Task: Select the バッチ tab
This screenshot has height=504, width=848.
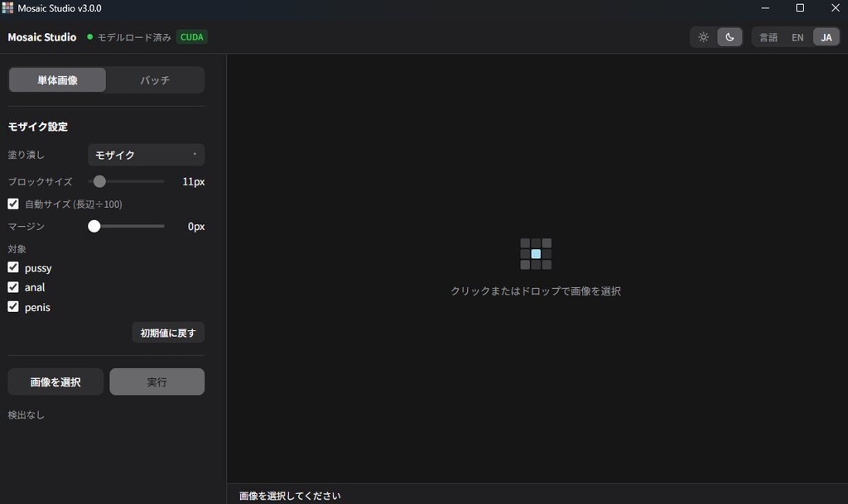Action: [x=155, y=80]
